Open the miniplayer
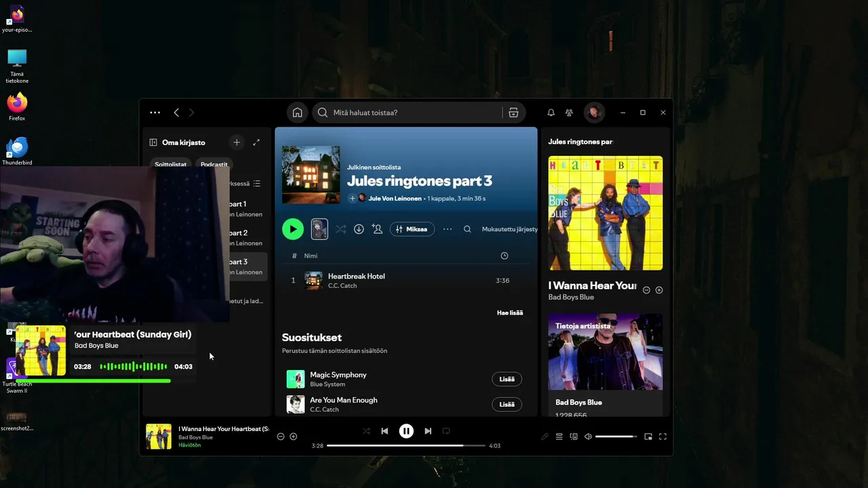This screenshot has width=868, height=488. (x=648, y=436)
